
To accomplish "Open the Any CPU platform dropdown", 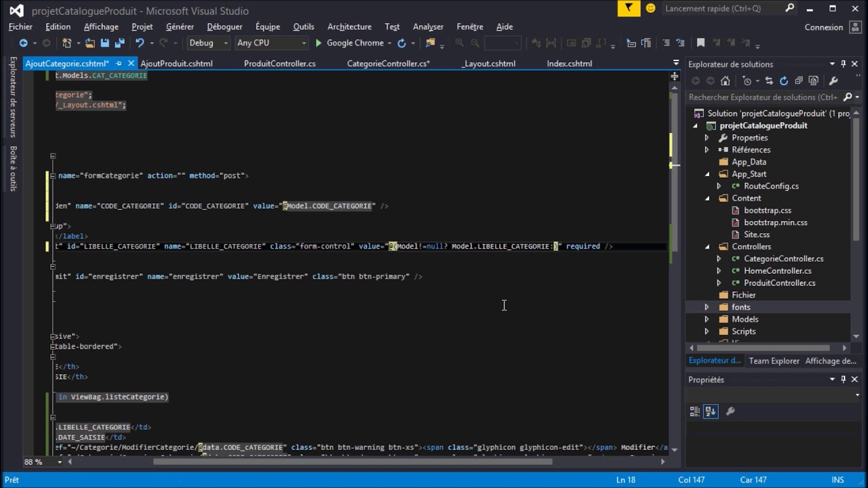I will click(304, 43).
